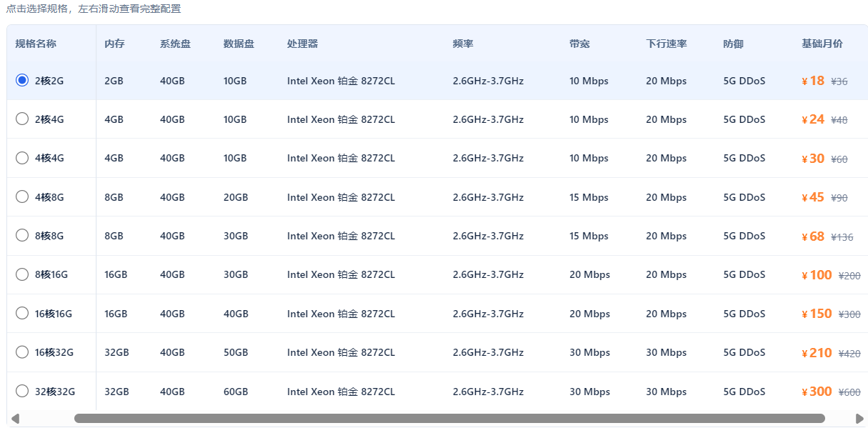
Task: Select the 2核2G spec radio button
Action: coord(22,81)
